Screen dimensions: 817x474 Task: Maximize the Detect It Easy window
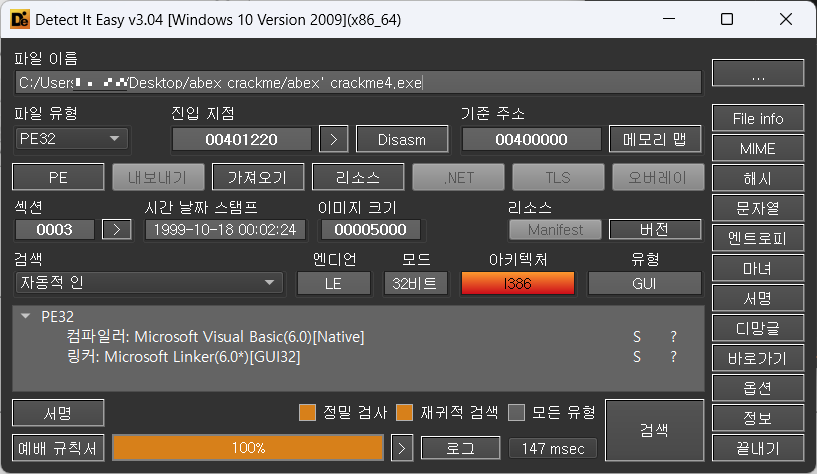(x=727, y=19)
